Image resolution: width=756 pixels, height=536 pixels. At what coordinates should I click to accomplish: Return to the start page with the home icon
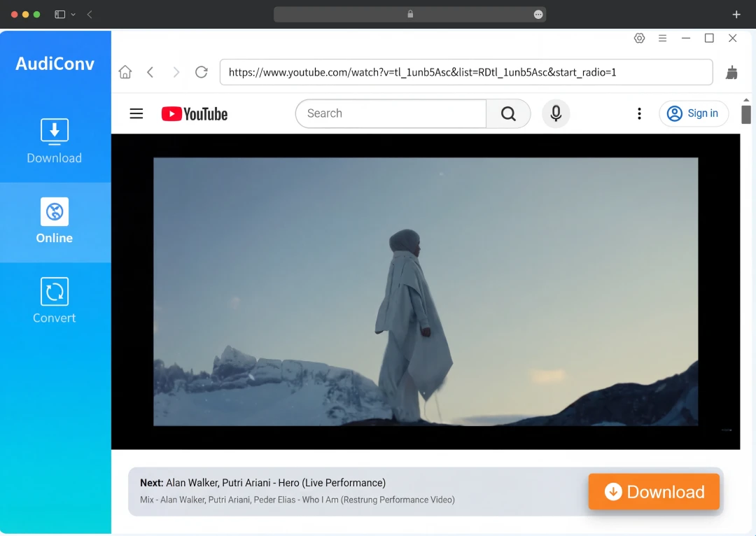coord(125,71)
